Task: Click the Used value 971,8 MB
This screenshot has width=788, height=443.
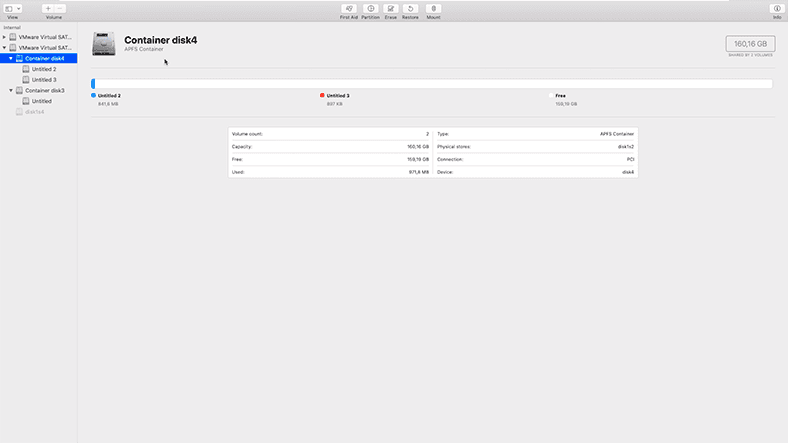Action: (x=419, y=172)
